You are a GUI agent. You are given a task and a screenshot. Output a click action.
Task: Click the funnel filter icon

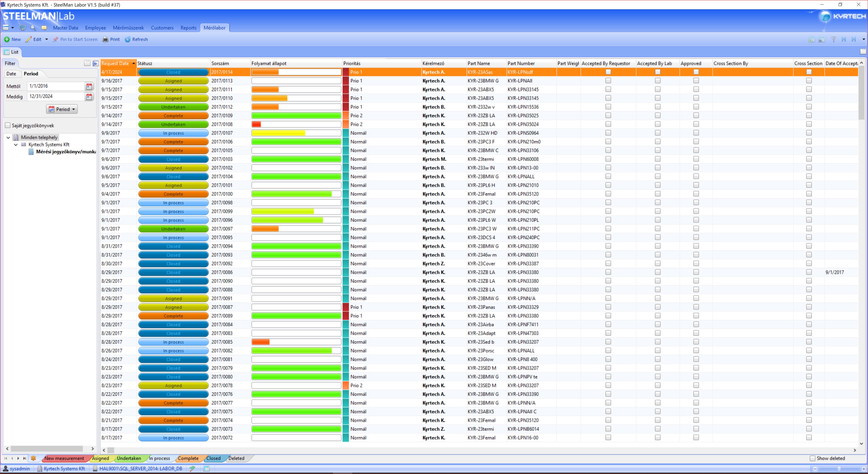[x=833, y=39]
